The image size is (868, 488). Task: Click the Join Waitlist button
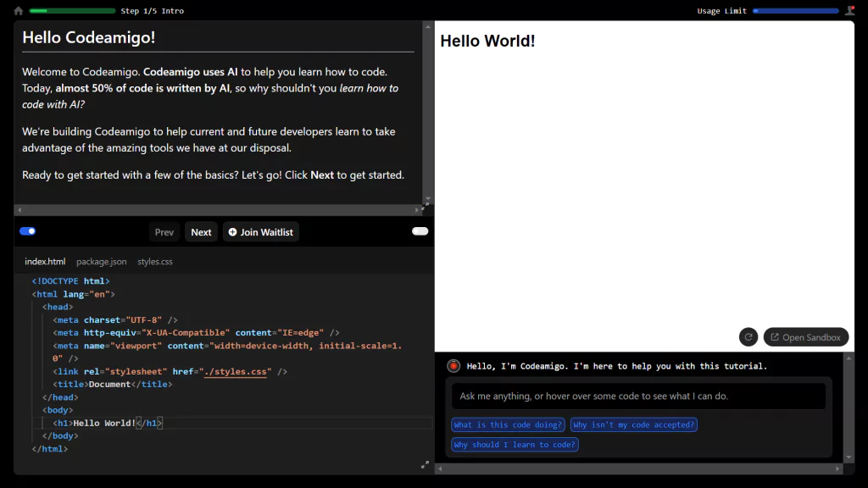(261, 232)
